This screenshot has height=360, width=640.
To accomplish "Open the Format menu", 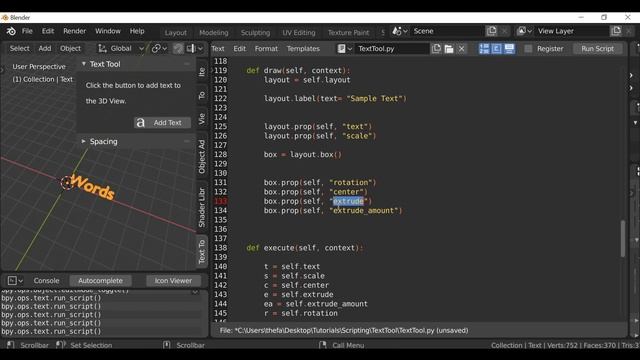I will coord(266,49).
